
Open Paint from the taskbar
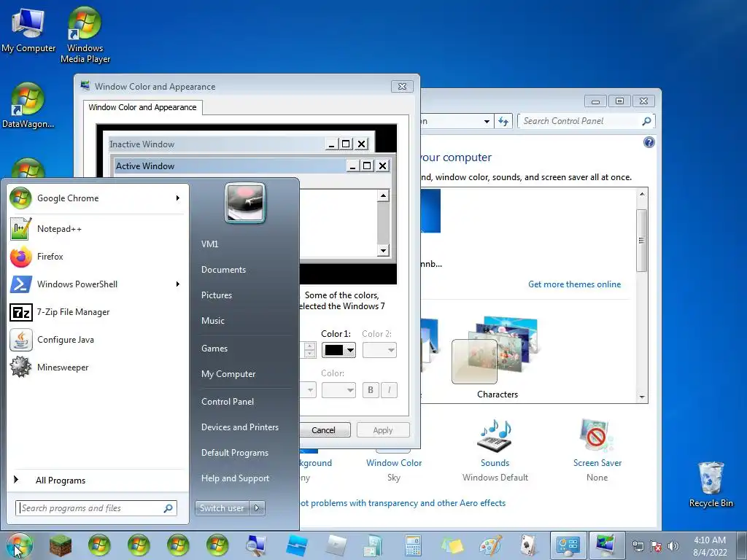[491, 545]
